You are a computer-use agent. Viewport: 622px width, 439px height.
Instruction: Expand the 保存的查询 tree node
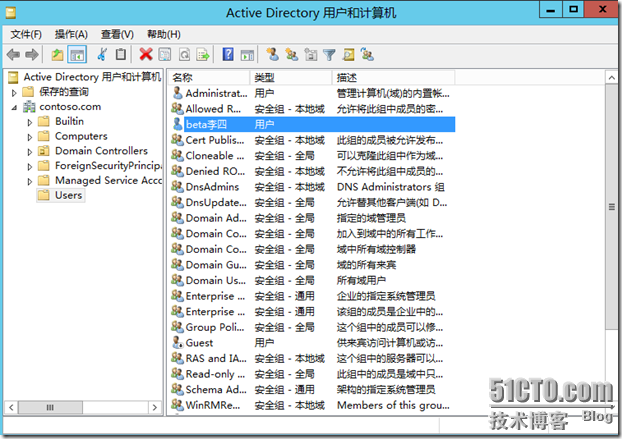tap(14, 93)
